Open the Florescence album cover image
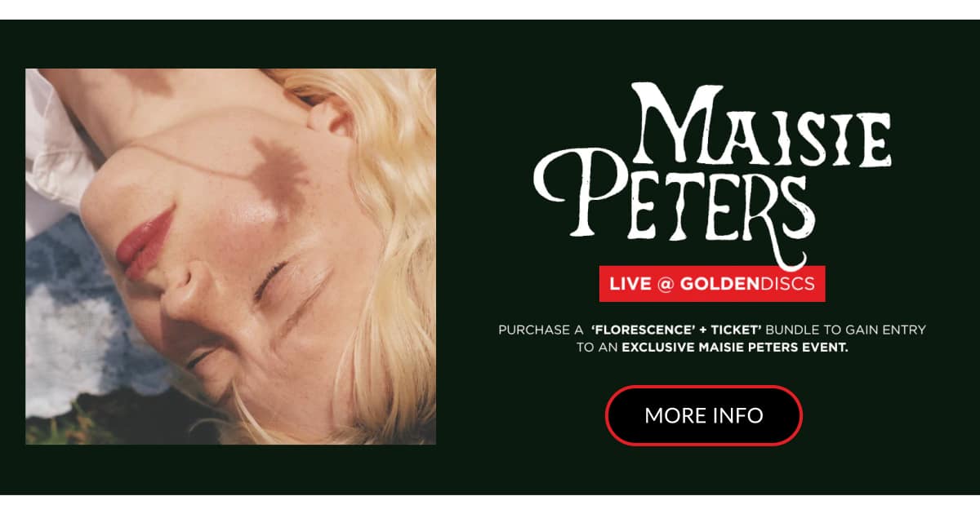This screenshot has width=980, height=514. pos(230,256)
